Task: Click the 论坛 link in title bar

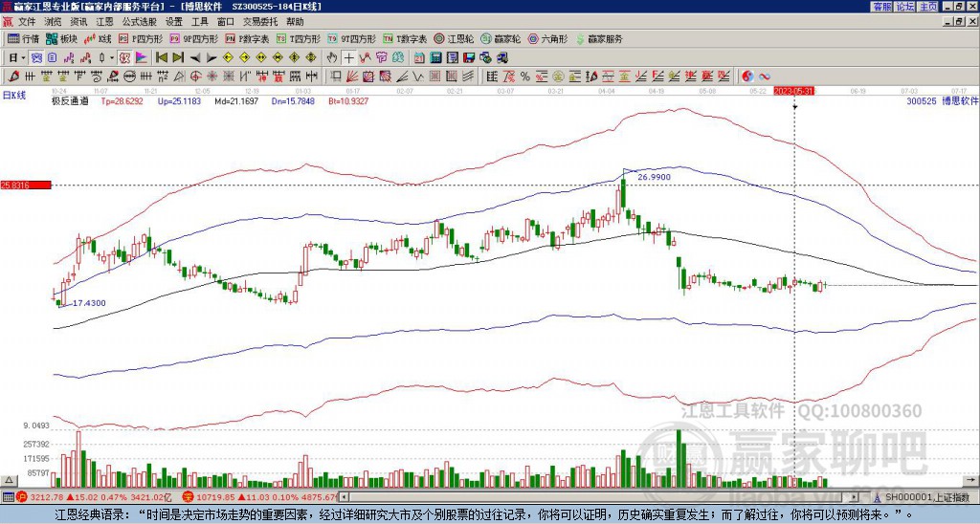Action: [905, 7]
